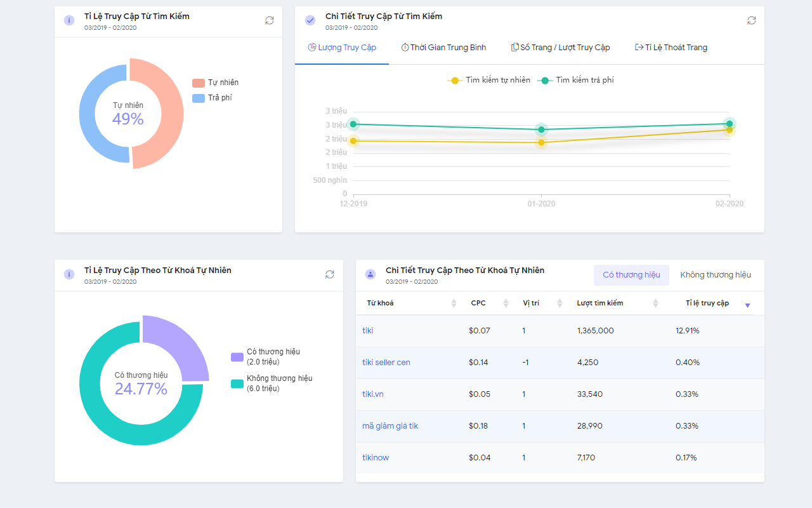Click the 01-2020 organic search data point
Screen dimensions: 812x508
click(541, 142)
